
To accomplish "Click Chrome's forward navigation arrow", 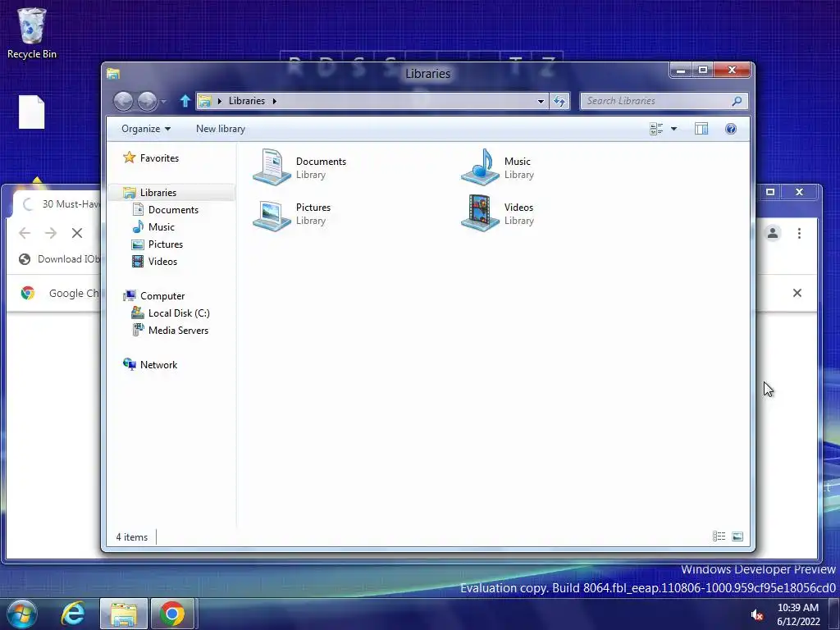I will [51, 232].
